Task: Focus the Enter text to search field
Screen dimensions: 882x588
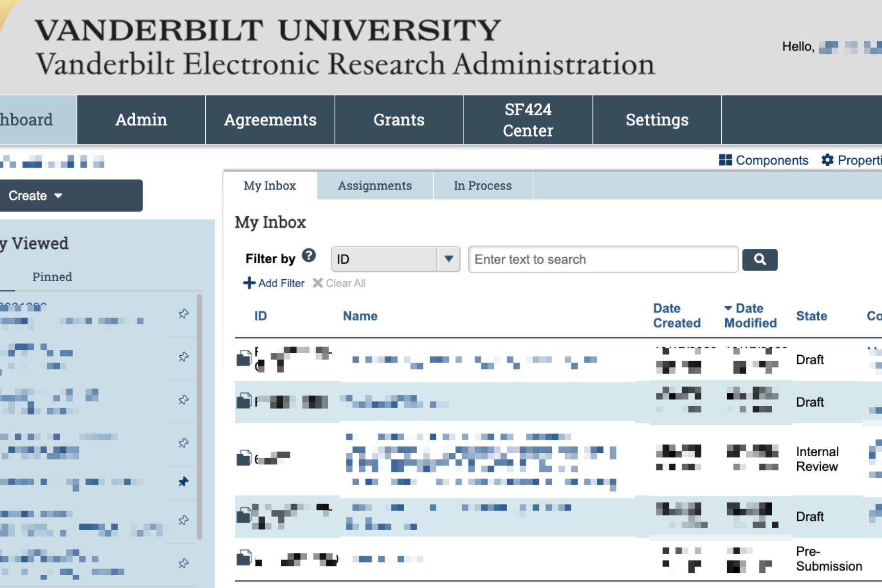Action: coord(603,259)
